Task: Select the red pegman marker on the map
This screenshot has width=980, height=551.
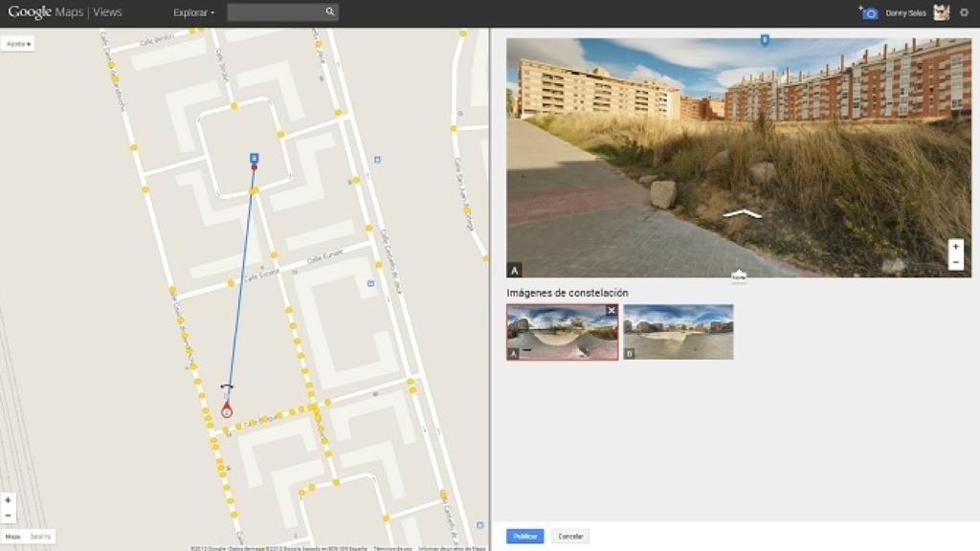Action: point(226,409)
